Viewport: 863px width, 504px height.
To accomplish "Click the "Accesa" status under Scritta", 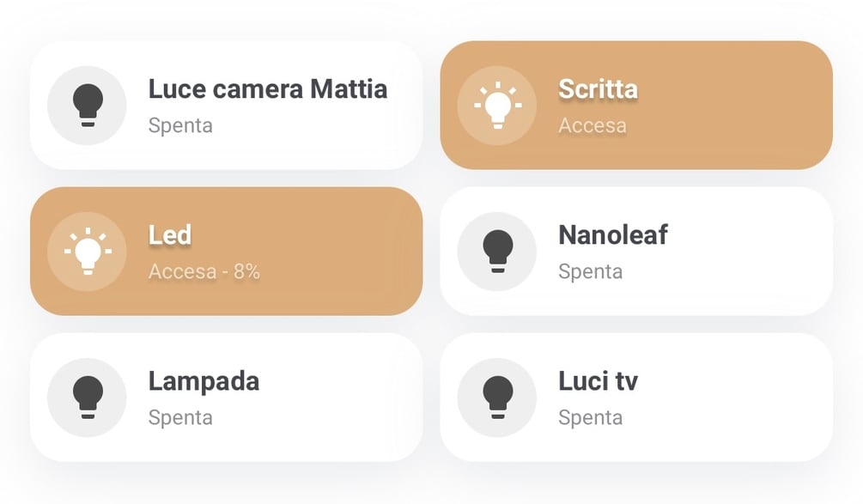I will click(592, 125).
